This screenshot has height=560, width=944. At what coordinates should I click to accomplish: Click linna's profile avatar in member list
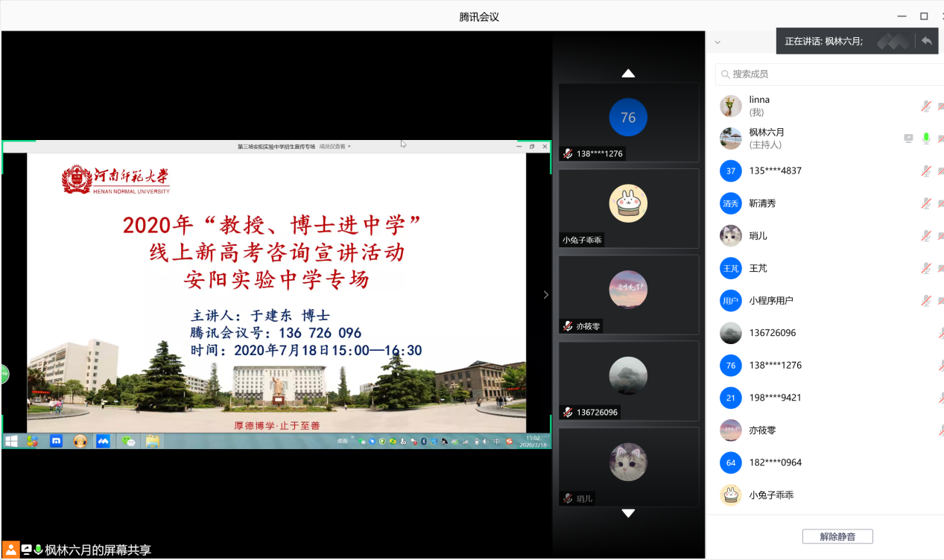(x=730, y=106)
